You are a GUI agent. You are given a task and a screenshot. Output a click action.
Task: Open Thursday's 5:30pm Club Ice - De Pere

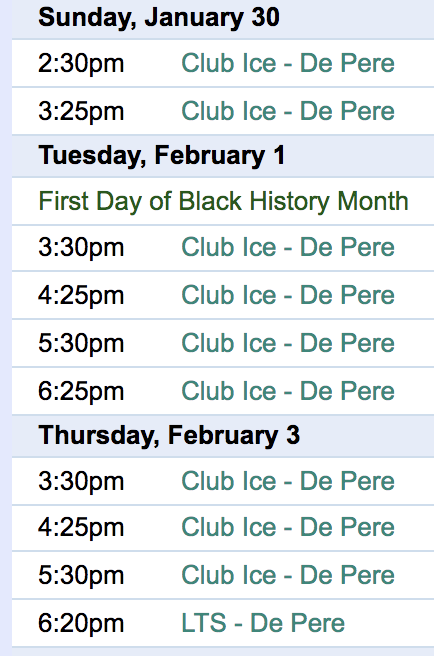288,575
